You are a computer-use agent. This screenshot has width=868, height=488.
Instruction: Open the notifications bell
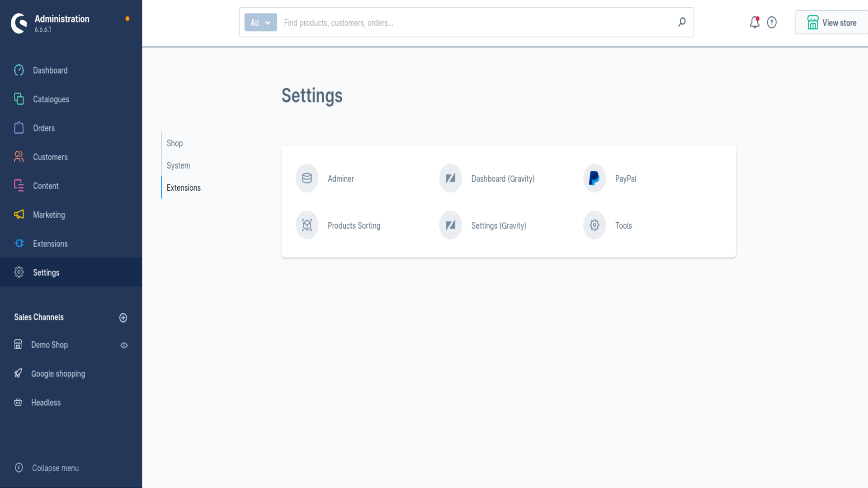pos(755,22)
